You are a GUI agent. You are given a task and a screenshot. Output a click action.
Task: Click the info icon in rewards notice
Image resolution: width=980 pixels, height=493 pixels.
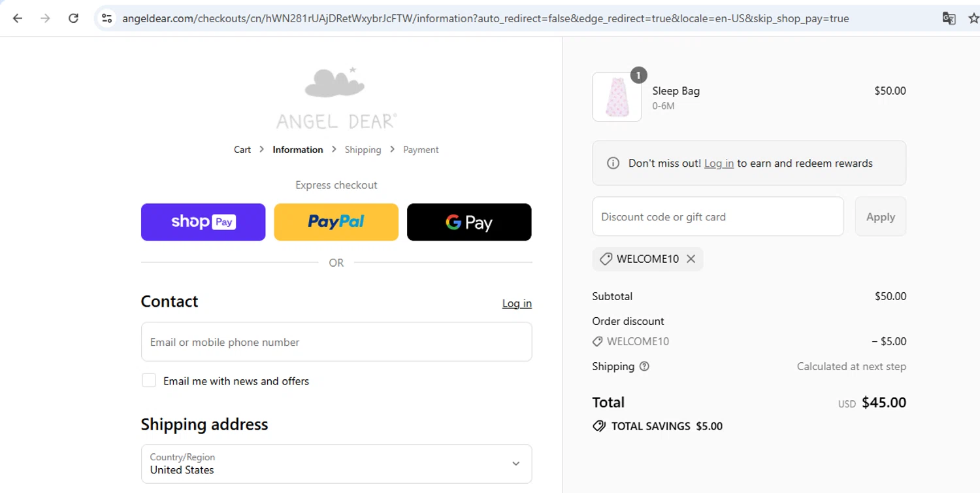[613, 163]
